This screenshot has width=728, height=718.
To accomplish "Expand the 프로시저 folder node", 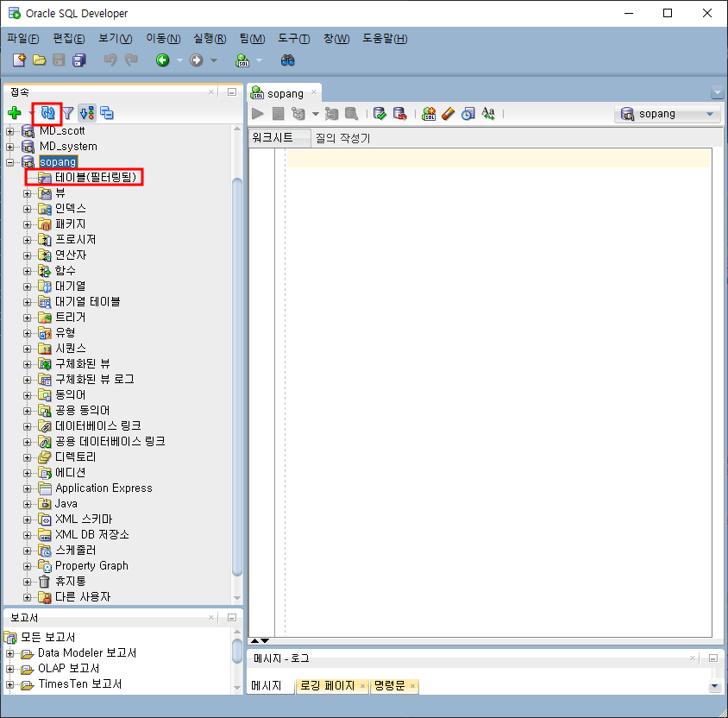I will pos(28,240).
